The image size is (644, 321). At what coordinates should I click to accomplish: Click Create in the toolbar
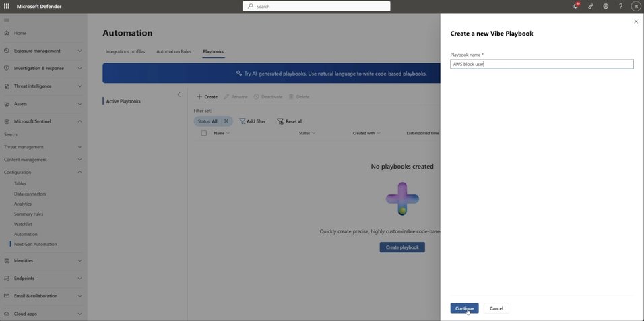207,97
